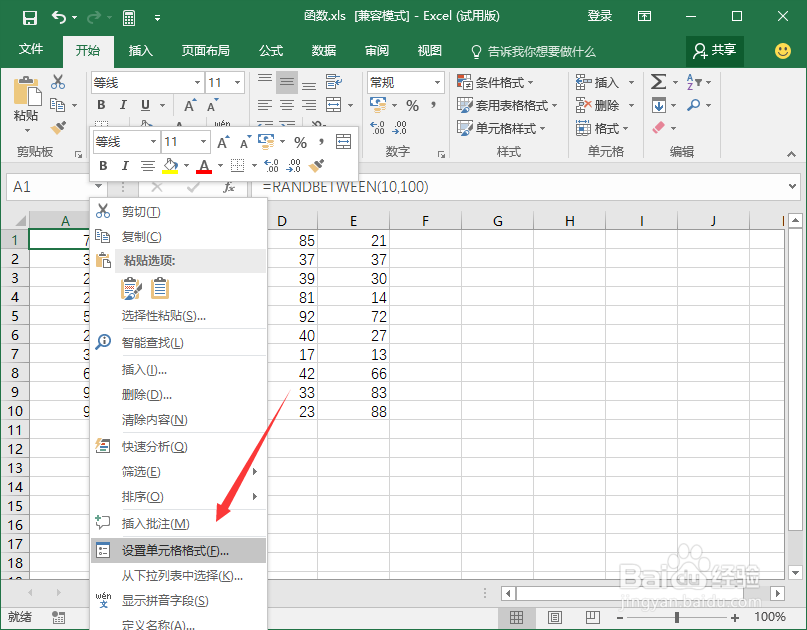Click the zoom slider handle
The image size is (807, 630).
pos(677,617)
